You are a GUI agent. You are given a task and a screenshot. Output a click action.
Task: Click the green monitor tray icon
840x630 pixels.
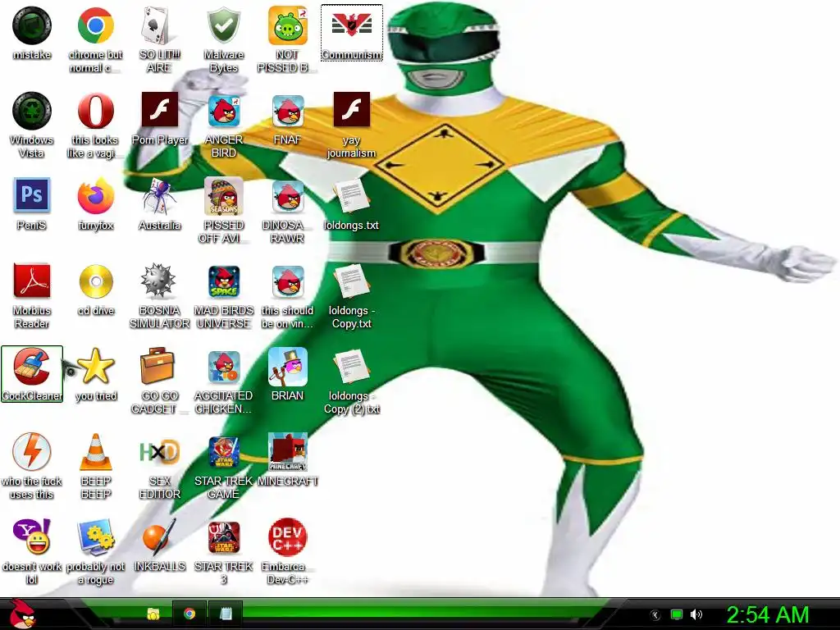click(677, 615)
